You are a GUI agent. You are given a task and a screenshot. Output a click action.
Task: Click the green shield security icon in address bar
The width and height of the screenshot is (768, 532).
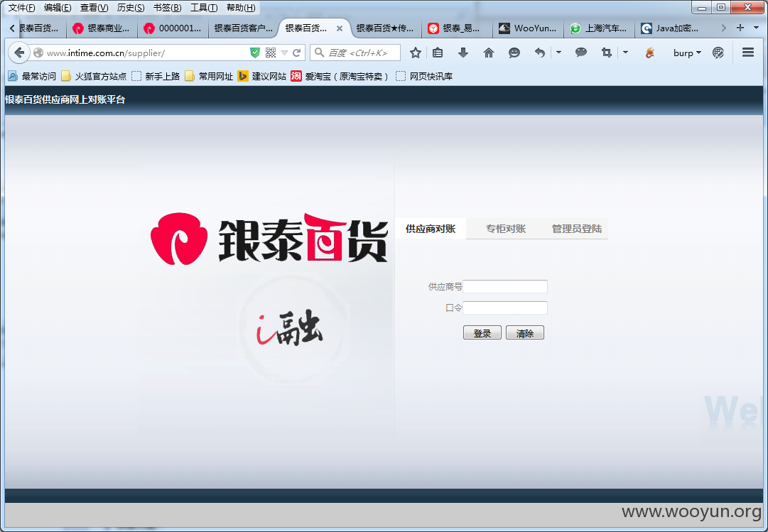254,53
